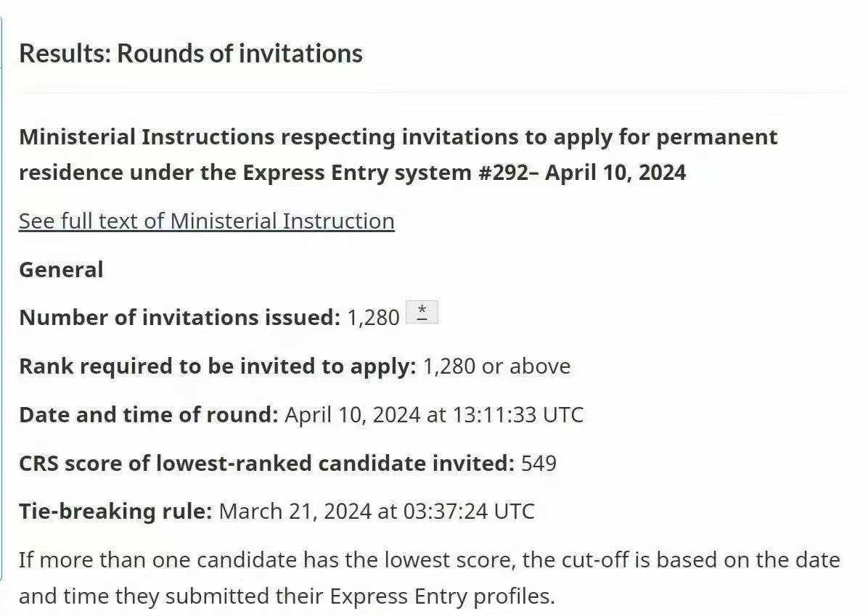The width and height of the screenshot is (868, 616).
Task: Select the General program type label
Action: click(61, 270)
